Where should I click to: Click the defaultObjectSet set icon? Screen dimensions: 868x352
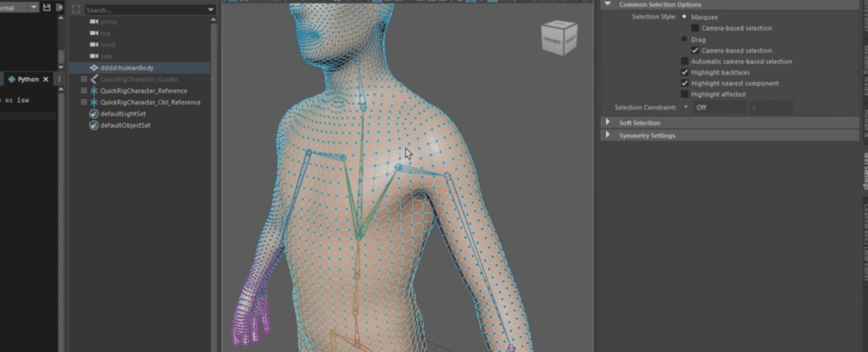[93, 126]
